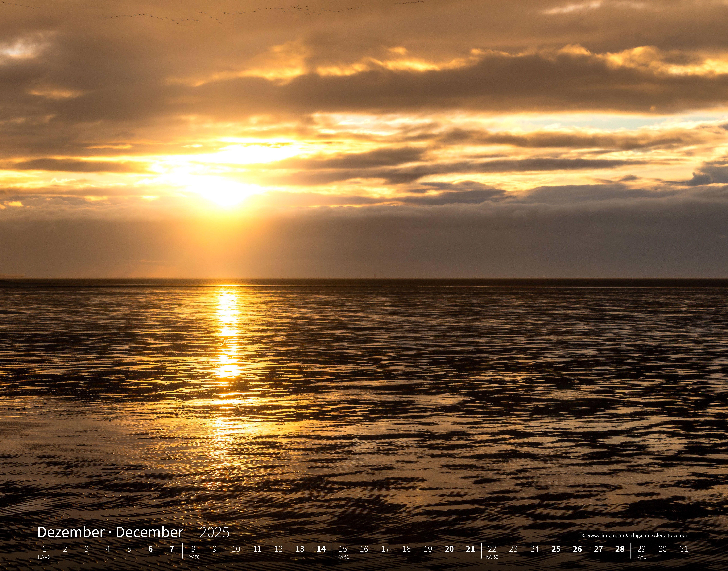Select calendar day 5

(x=129, y=549)
